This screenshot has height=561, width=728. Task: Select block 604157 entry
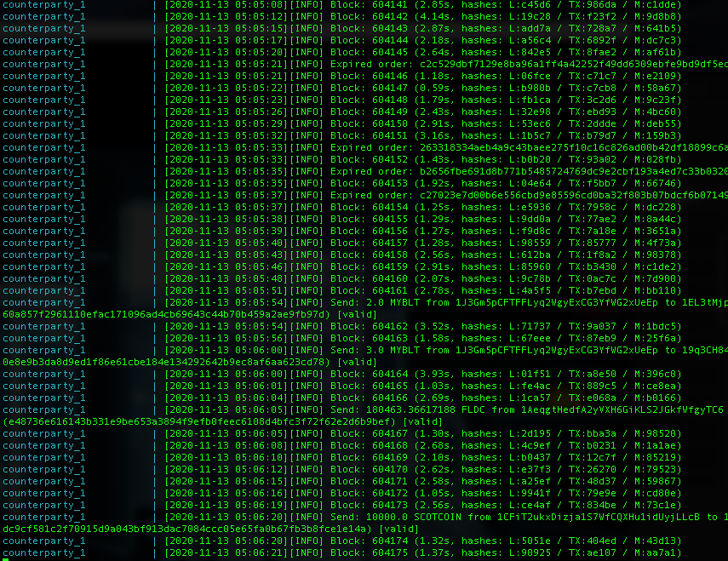tap(342, 243)
